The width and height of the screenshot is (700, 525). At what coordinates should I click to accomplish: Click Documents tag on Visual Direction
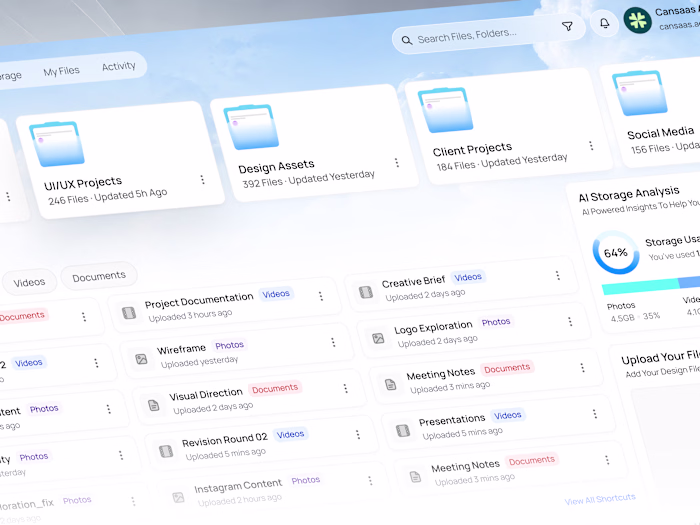275,388
